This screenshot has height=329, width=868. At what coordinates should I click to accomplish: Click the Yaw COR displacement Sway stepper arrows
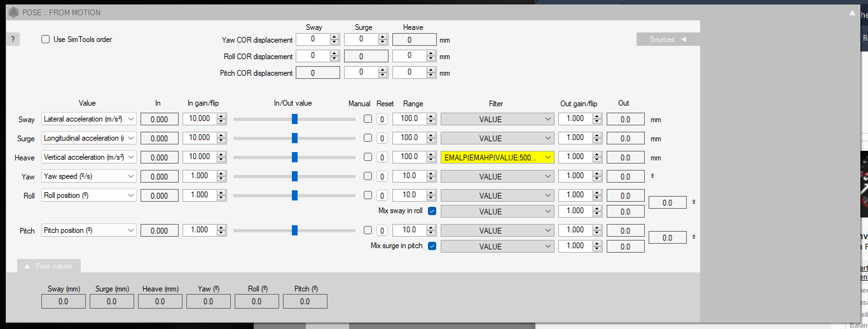[334, 39]
